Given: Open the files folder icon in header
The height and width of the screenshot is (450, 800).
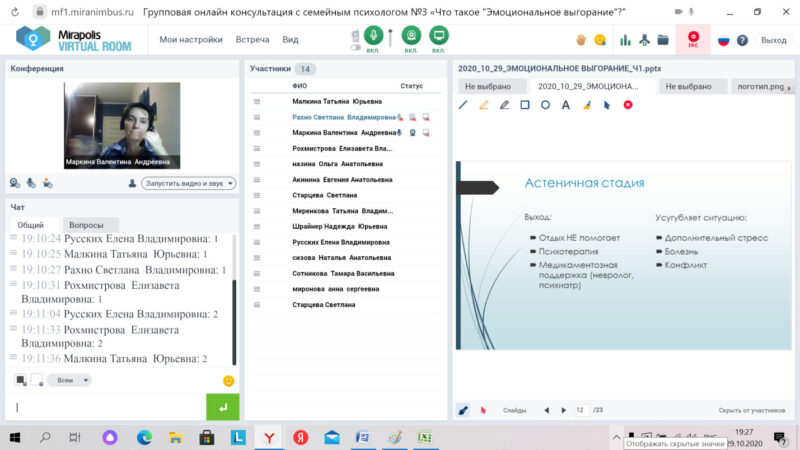Looking at the screenshot, I should pos(663,40).
